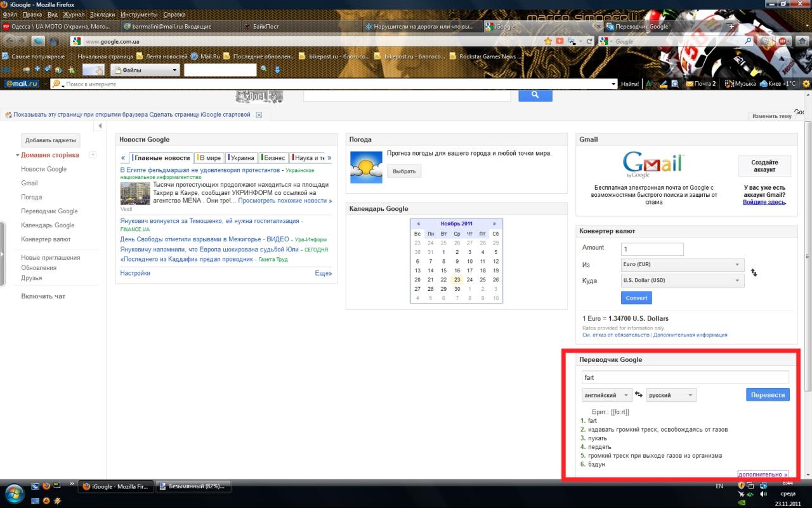The image size is (812, 508).
Task: Open the Файлы dropdown in the toolbar
Action: click(x=145, y=70)
